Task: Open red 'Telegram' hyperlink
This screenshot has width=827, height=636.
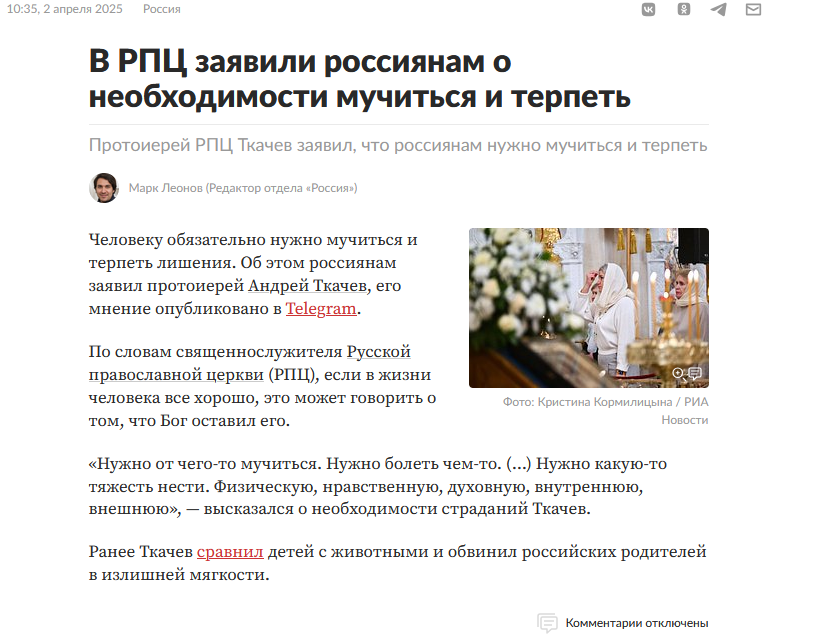Action: [x=321, y=309]
